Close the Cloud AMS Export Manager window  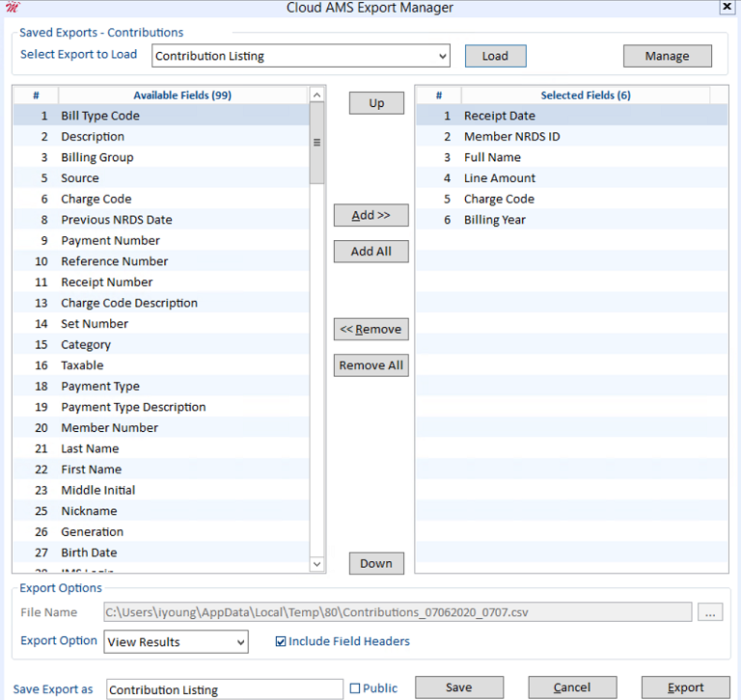tap(727, 7)
